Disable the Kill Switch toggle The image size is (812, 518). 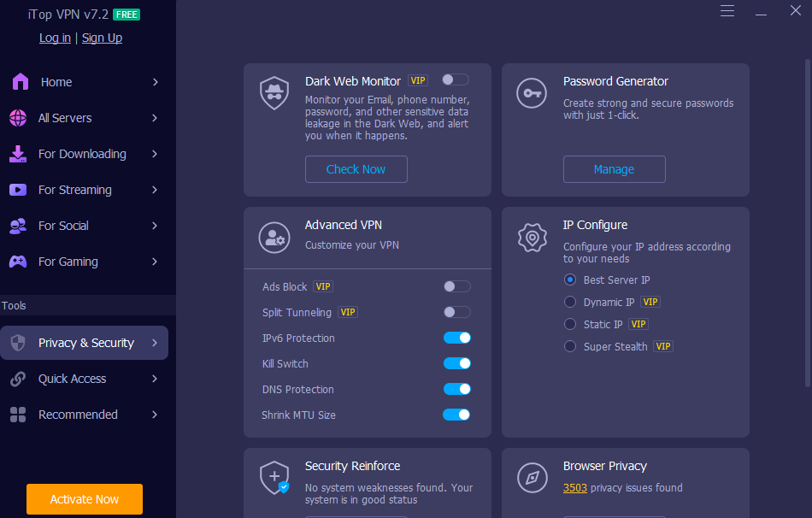point(456,363)
